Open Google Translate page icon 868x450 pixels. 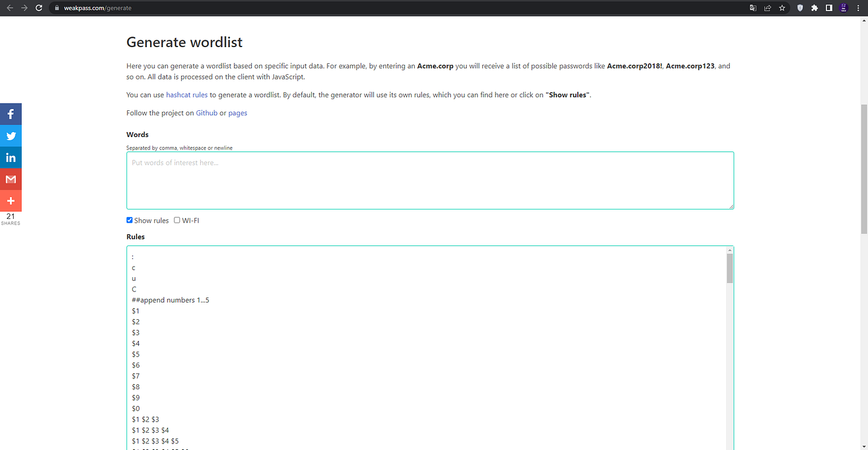coord(753,8)
